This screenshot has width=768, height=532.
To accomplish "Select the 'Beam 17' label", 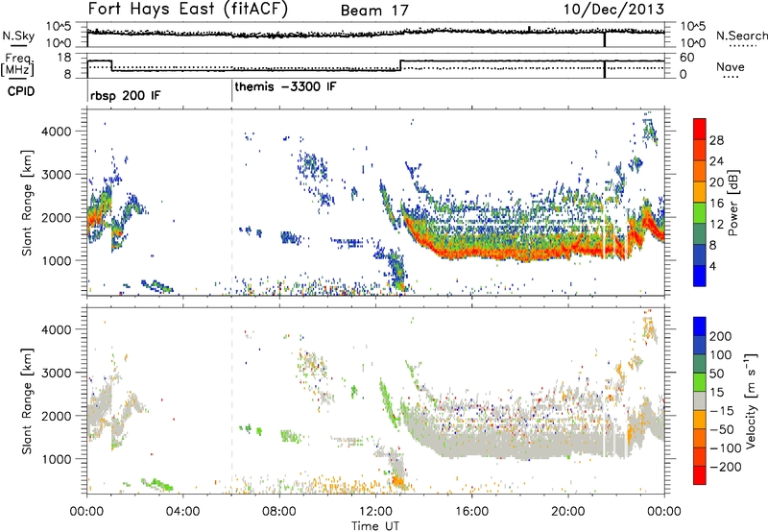I will 374,11.
